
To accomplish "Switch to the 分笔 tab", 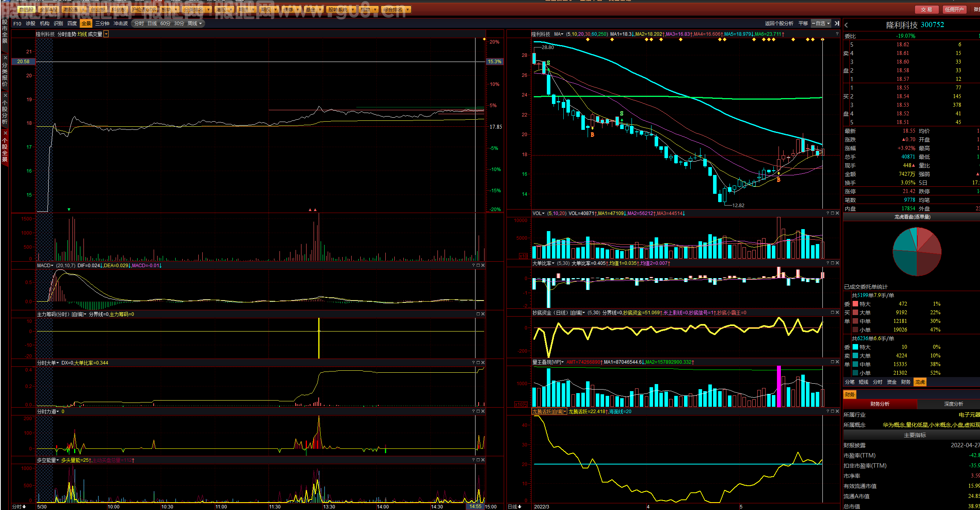I will click(850, 382).
